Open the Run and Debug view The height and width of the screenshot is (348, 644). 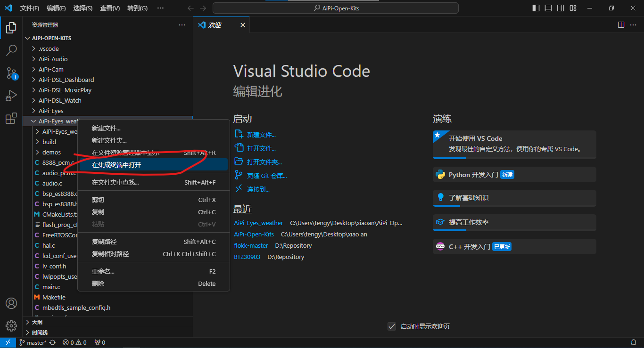(x=11, y=96)
